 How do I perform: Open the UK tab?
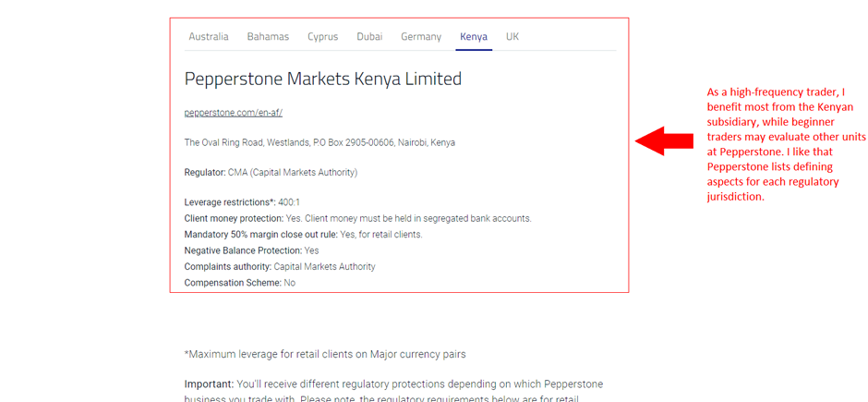(512, 37)
